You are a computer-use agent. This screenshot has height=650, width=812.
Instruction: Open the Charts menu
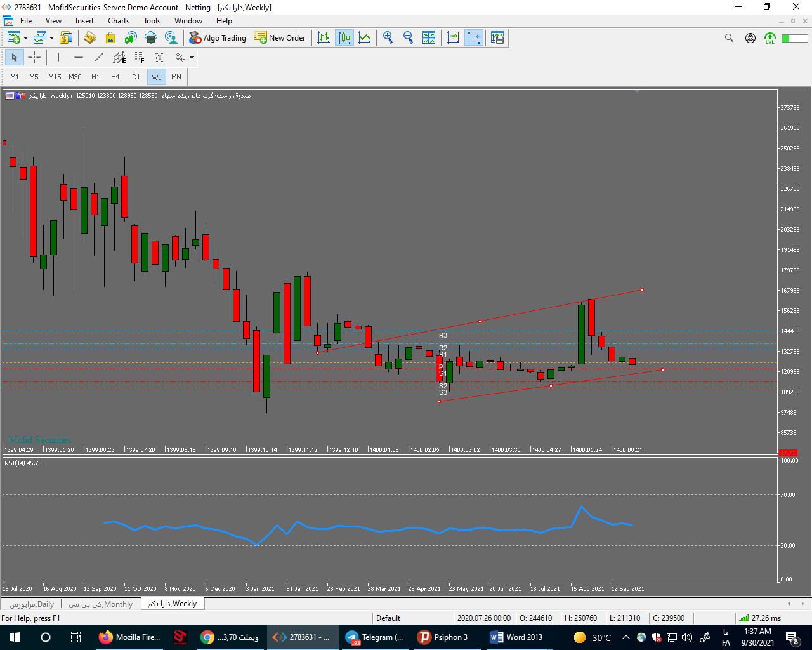(x=119, y=21)
